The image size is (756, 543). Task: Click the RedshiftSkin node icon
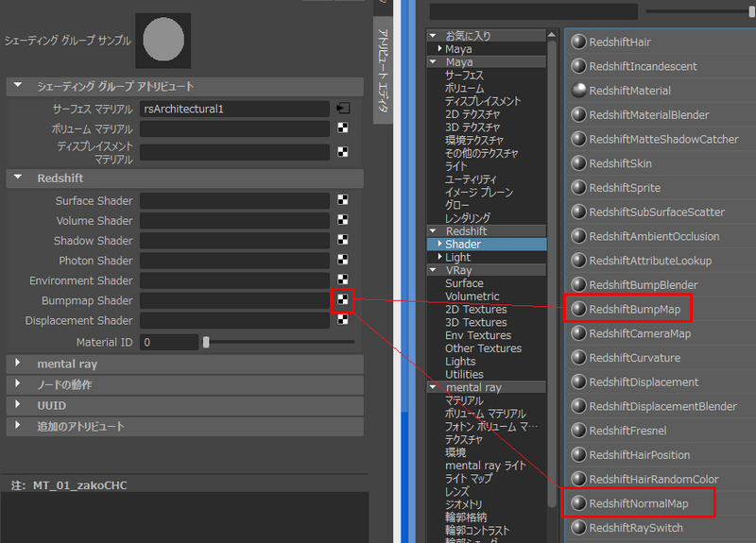[578, 163]
